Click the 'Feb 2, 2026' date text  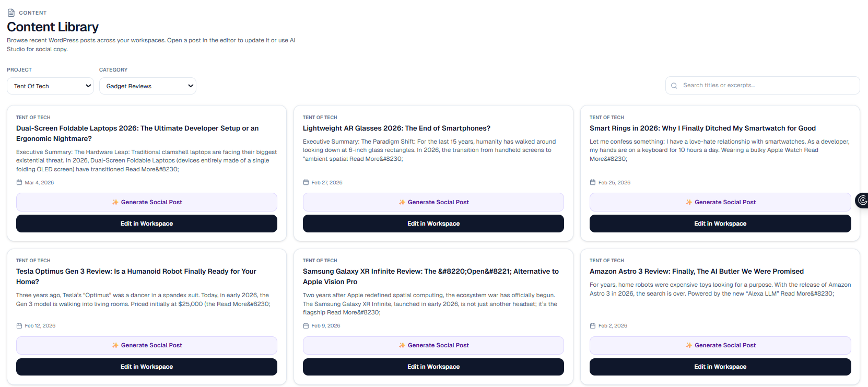click(613, 326)
